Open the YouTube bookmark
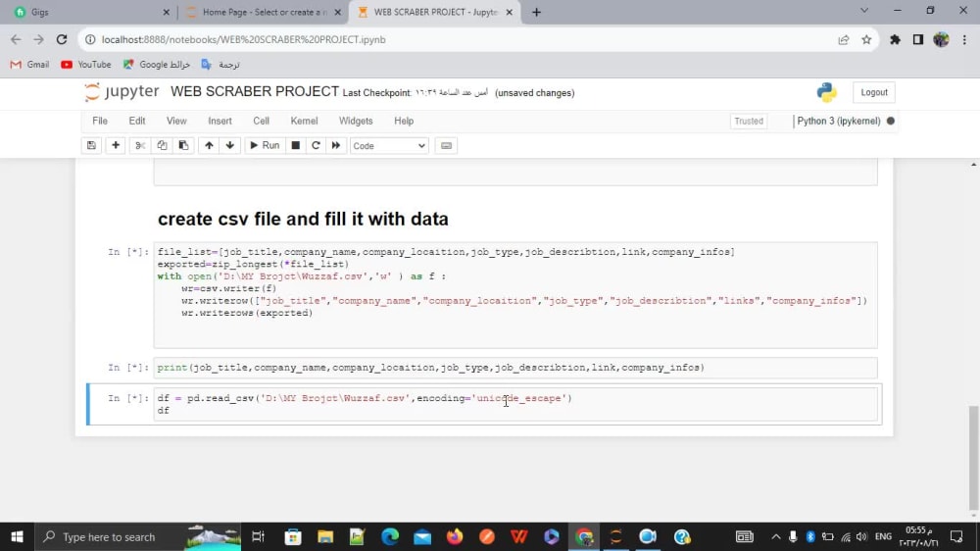Viewport: 980px width, 551px height. pos(86,65)
